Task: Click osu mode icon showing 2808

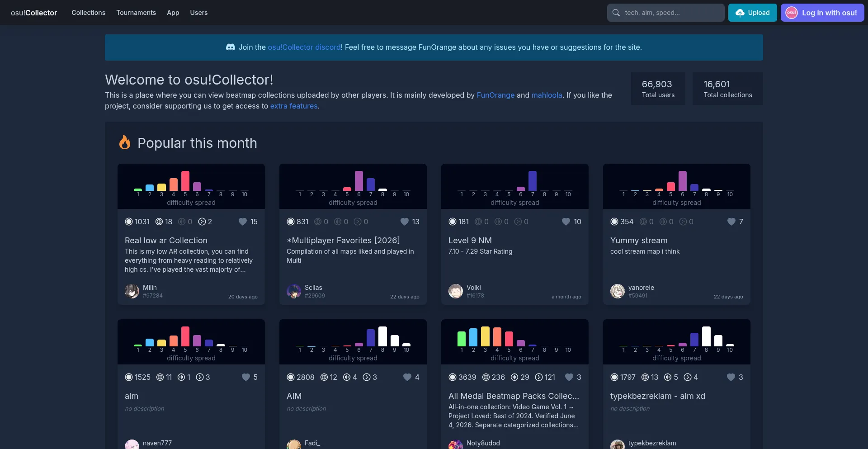Action: [291, 377]
